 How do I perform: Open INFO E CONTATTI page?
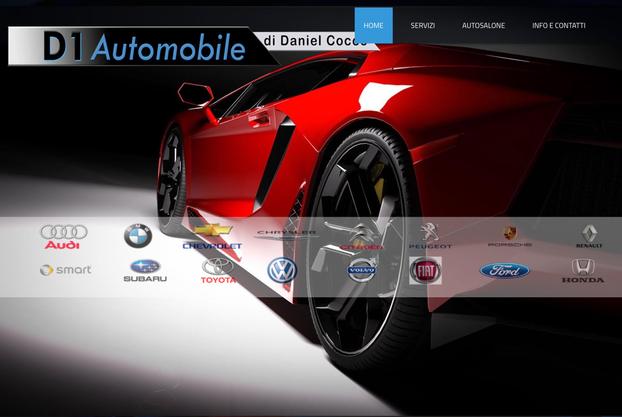(x=559, y=25)
